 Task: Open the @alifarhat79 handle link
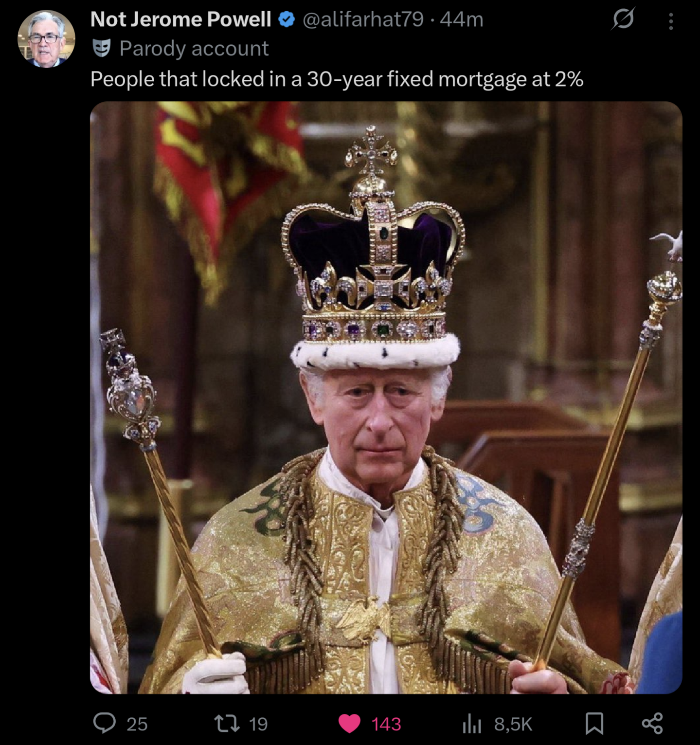[x=363, y=19]
